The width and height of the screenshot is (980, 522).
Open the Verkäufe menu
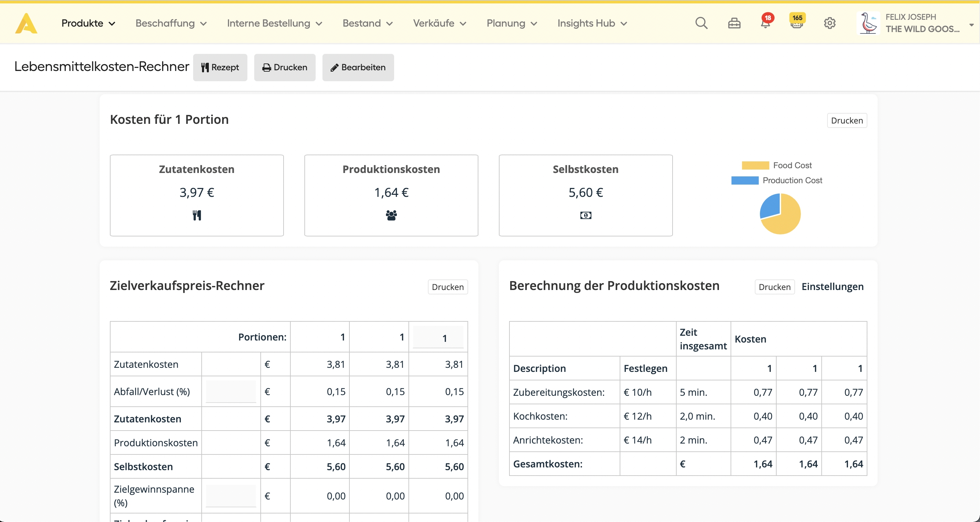pos(439,23)
